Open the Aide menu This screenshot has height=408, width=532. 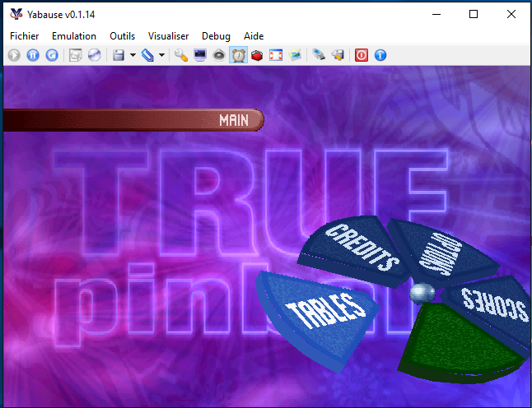point(254,36)
